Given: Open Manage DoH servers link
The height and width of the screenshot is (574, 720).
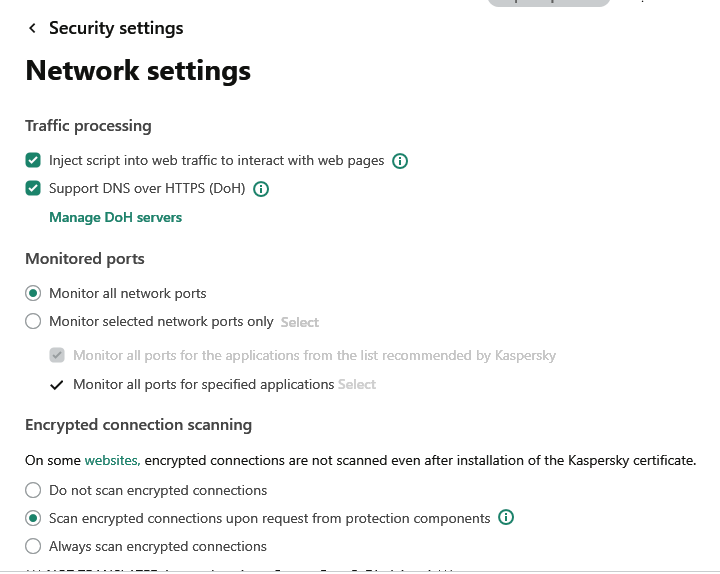Looking at the screenshot, I should pos(116,217).
